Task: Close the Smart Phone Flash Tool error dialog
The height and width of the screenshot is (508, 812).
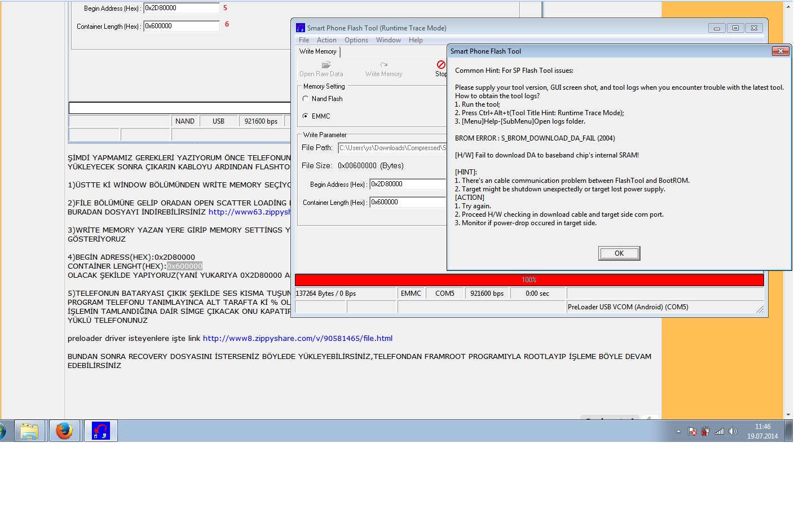Action: (780, 51)
